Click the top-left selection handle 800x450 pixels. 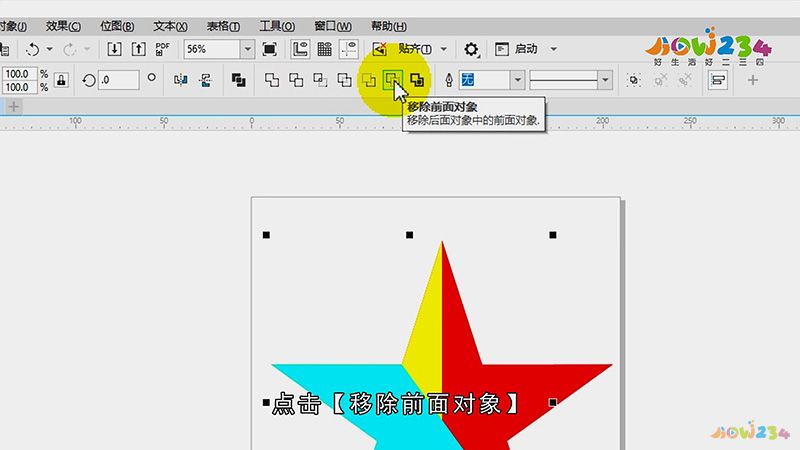tap(266, 235)
